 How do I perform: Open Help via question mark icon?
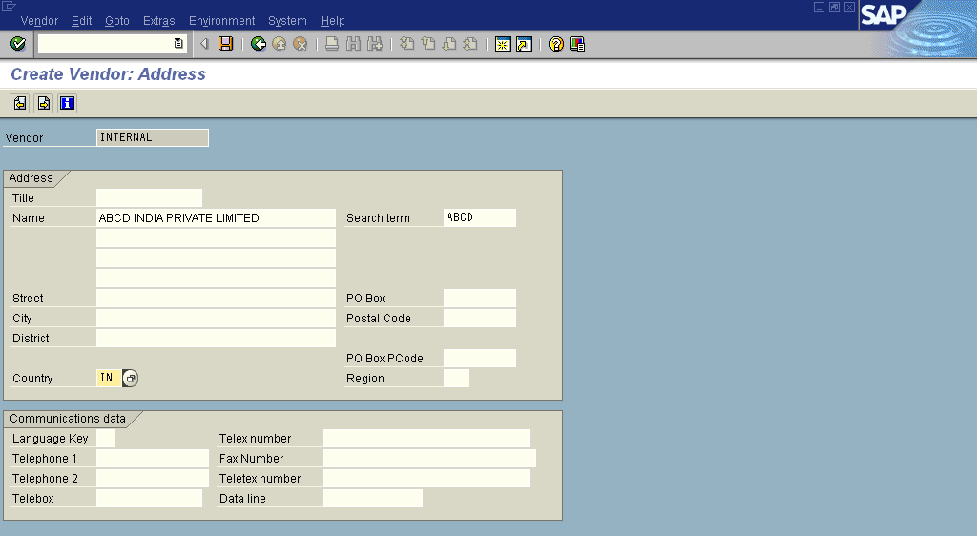[x=555, y=44]
